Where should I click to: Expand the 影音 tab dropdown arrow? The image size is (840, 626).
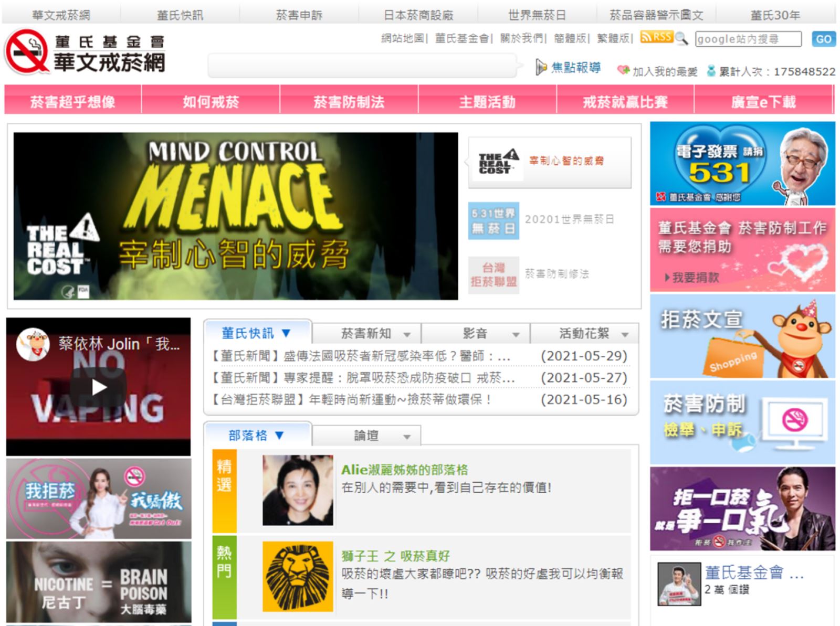tap(516, 335)
